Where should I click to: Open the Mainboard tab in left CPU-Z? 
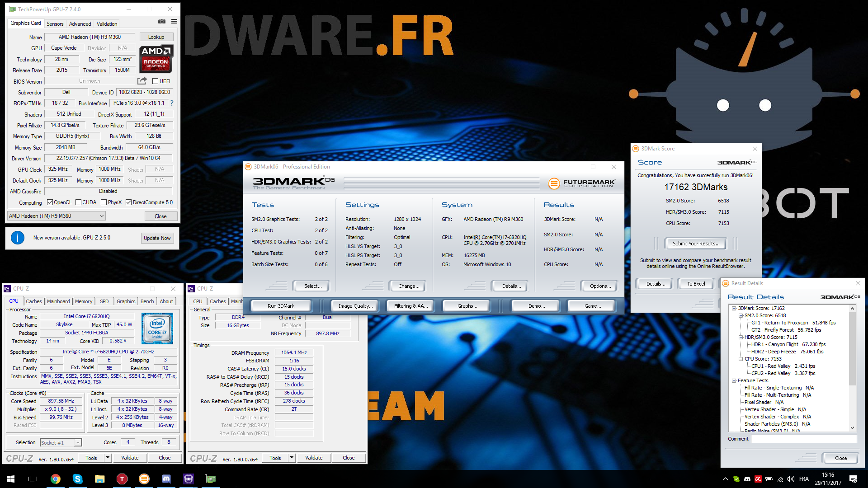coord(58,301)
